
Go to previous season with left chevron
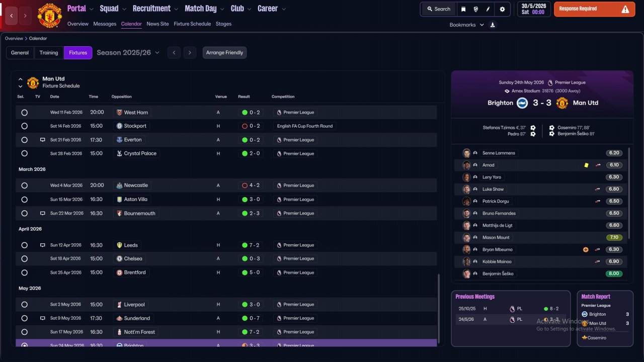(x=174, y=53)
